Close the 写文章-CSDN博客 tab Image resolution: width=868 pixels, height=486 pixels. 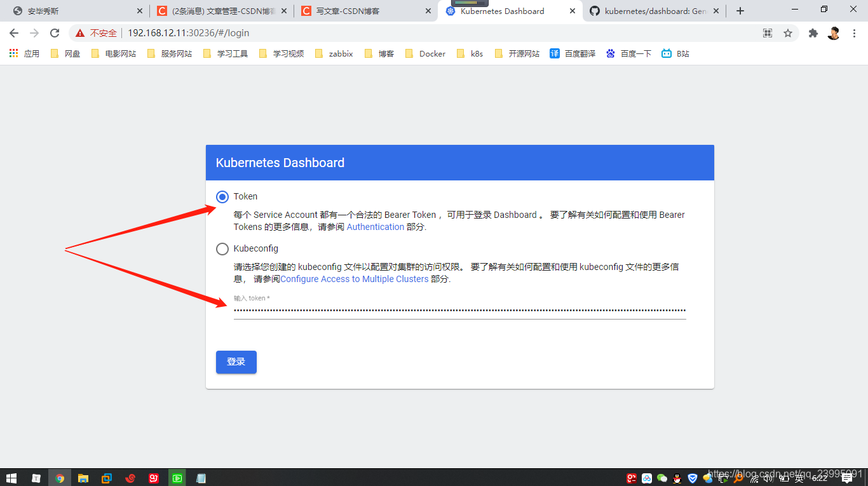point(428,11)
